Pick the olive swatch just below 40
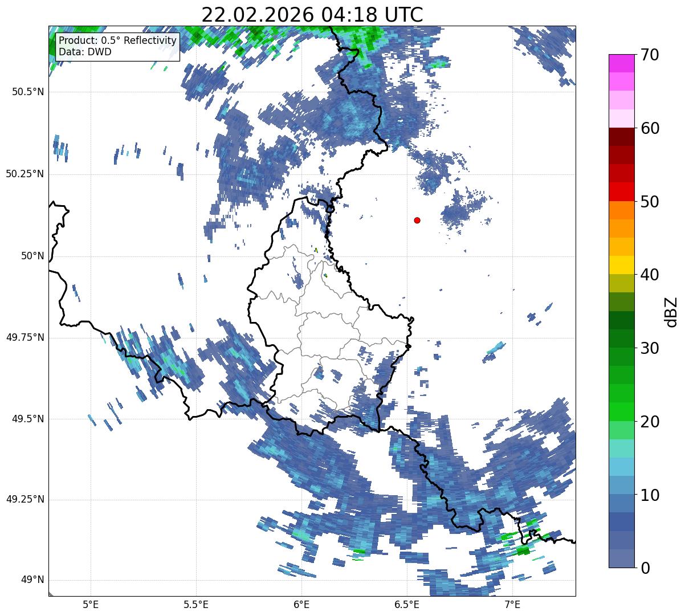This screenshot has height=616, width=685. (621, 283)
